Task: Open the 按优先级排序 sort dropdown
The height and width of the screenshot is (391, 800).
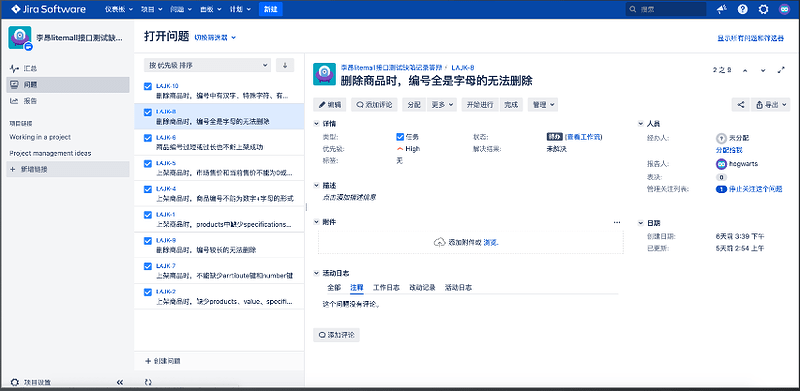Action: coord(208,65)
